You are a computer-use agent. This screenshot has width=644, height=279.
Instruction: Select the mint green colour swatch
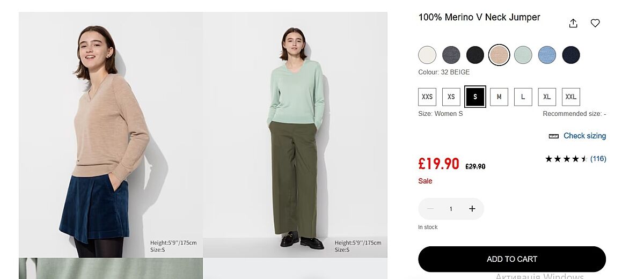(x=523, y=55)
